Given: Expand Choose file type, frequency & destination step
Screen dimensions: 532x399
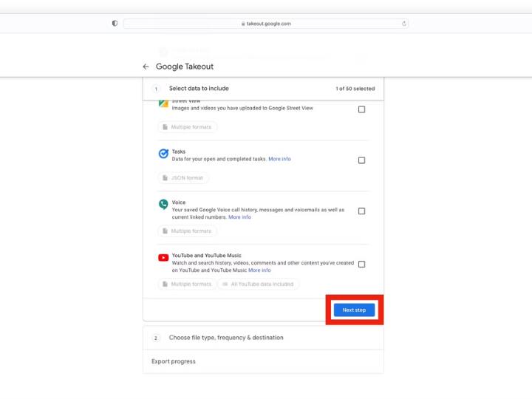Looking at the screenshot, I should click(x=263, y=338).
